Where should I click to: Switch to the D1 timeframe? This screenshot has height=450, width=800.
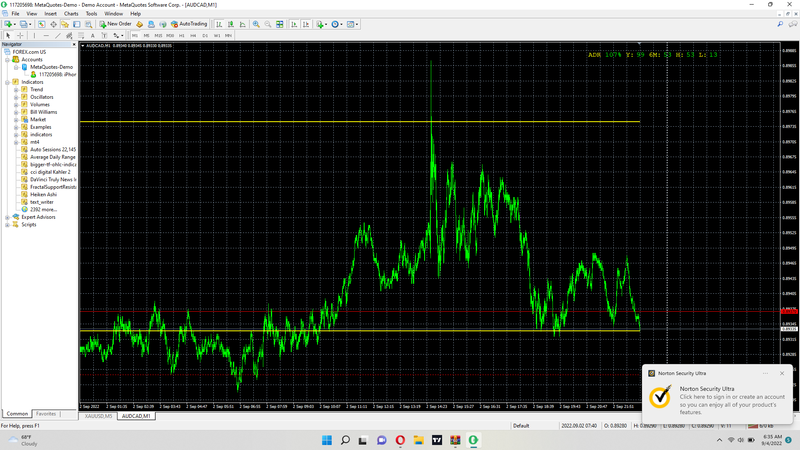click(x=205, y=35)
